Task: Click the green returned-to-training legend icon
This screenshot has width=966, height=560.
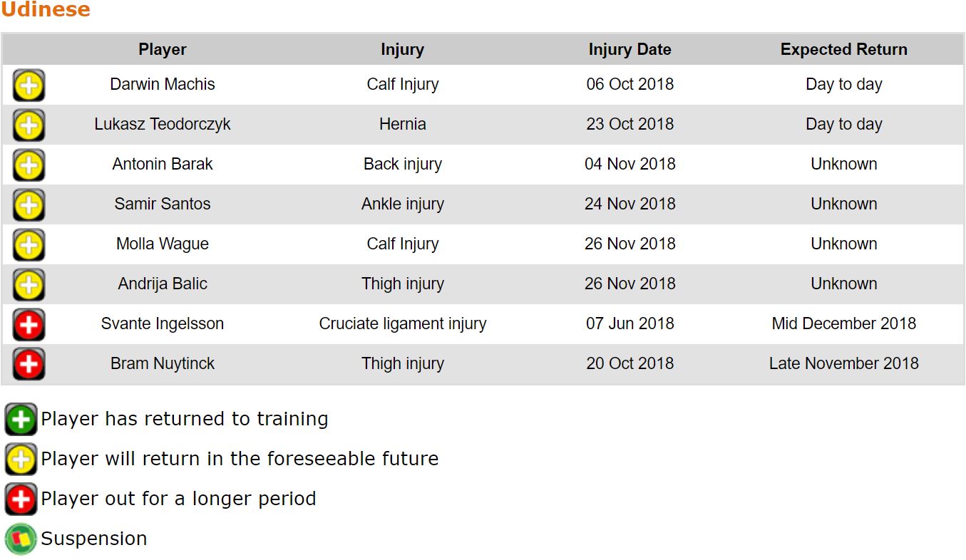Action: click(21, 419)
